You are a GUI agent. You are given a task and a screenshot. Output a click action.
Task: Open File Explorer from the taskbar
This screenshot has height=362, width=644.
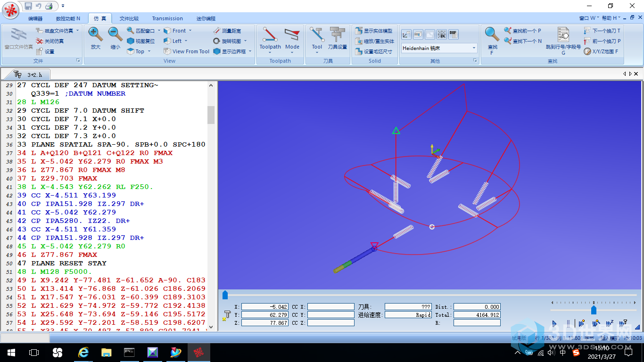tap(107, 352)
